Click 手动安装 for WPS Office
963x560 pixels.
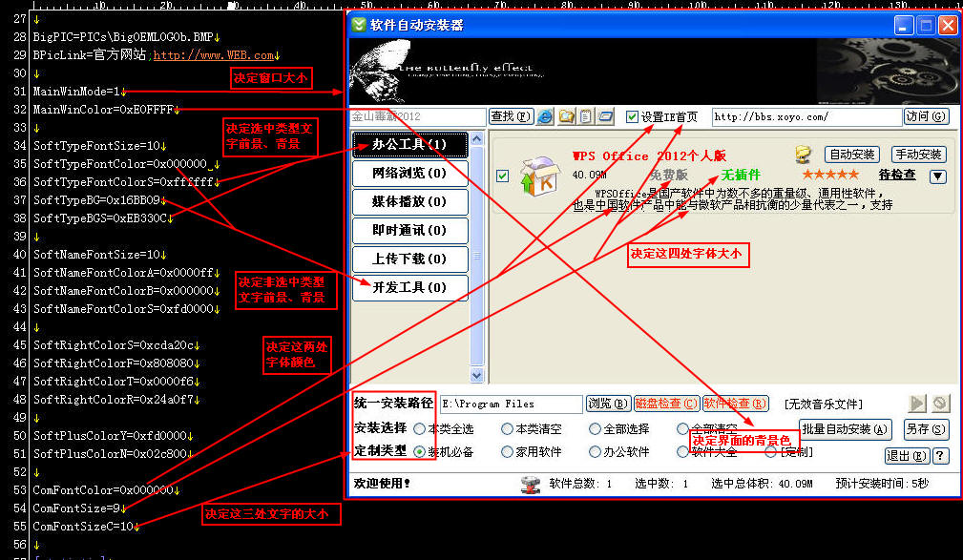coord(918,155)
